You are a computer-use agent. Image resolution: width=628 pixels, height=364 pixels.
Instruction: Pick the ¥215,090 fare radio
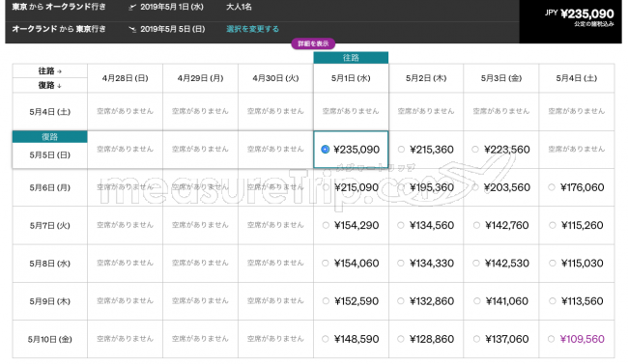(326, 187)
